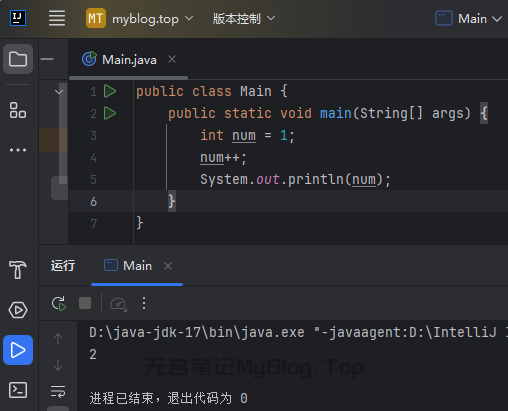Close the Main.java editor tab
The height and width of the screenshot is (411, 508).
[x=172, y=59]
